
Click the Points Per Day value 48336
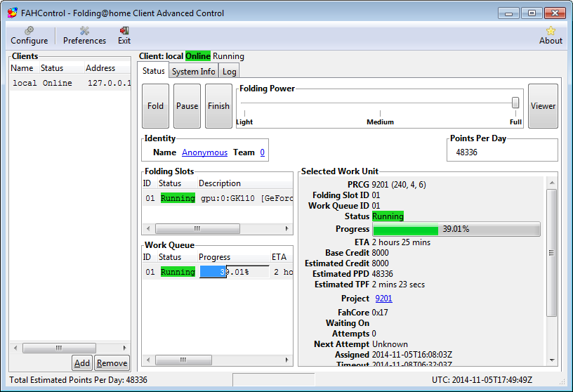[466, 152]
